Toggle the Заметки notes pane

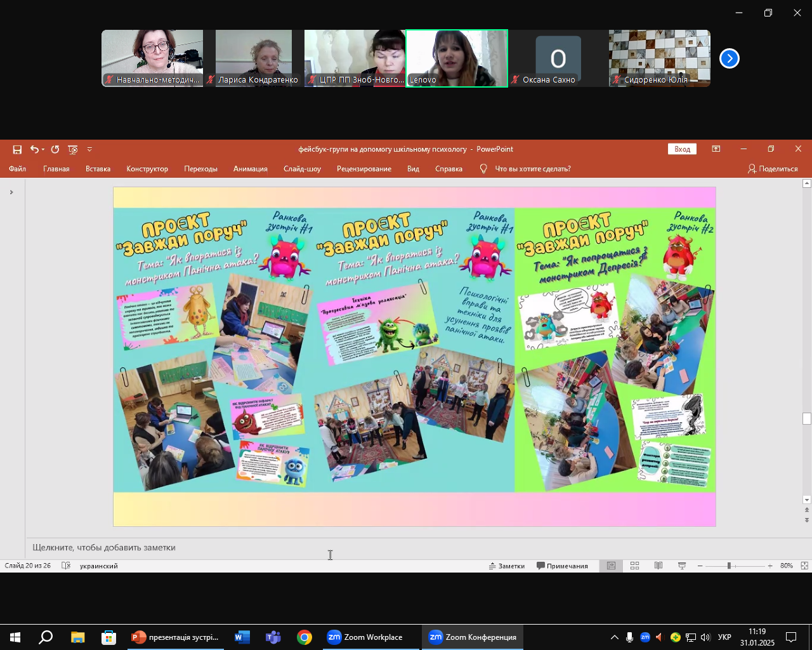[x=507, y=566]
